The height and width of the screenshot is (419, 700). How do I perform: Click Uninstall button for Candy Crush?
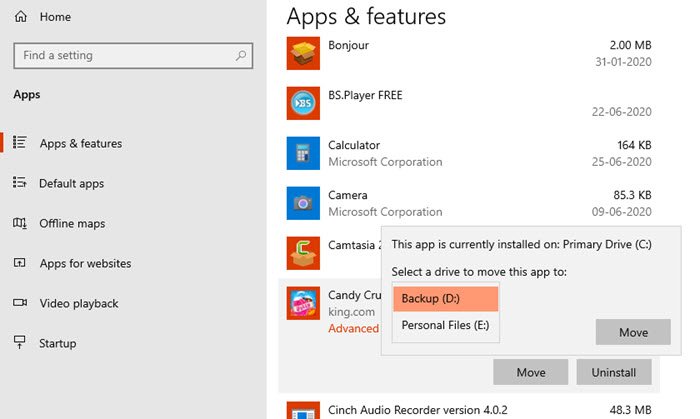[x=614, y=372]
